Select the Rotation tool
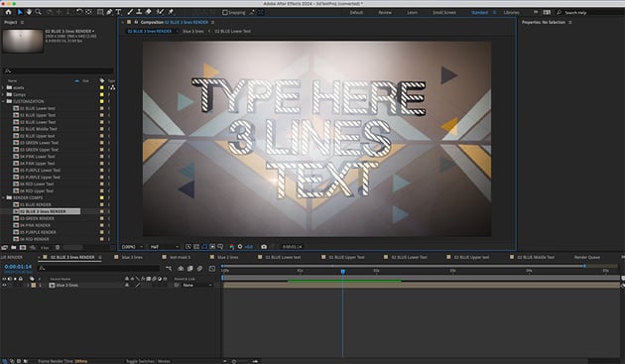Screen dimensions: 625x364 point(79,12)
